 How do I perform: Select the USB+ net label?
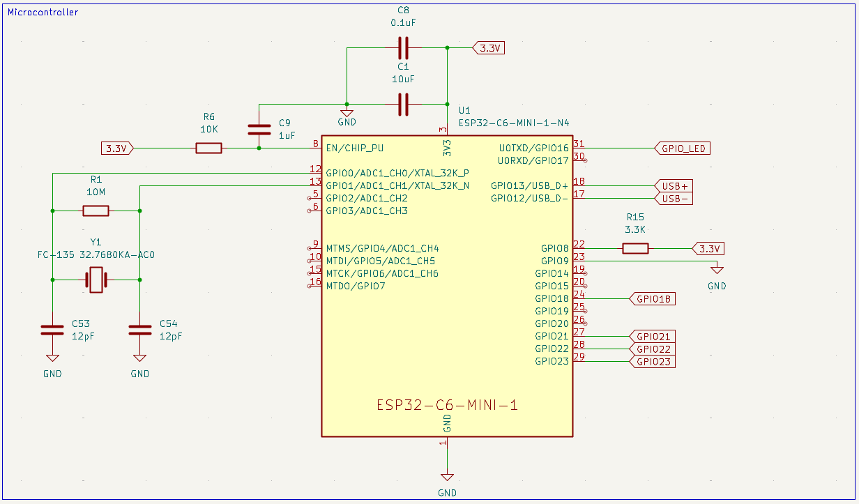coord(674,186)
